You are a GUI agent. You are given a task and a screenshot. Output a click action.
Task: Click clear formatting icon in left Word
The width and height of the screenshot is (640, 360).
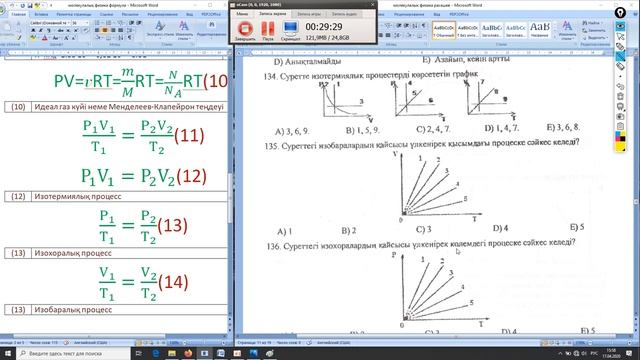tap(86, 30)
